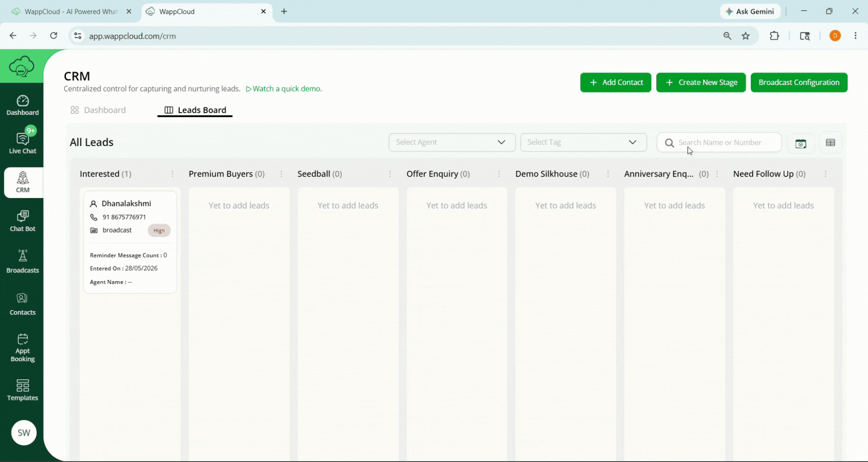Open Contacts in the sidebar
The width and height of the screenshot is (868, 462).
23,304
